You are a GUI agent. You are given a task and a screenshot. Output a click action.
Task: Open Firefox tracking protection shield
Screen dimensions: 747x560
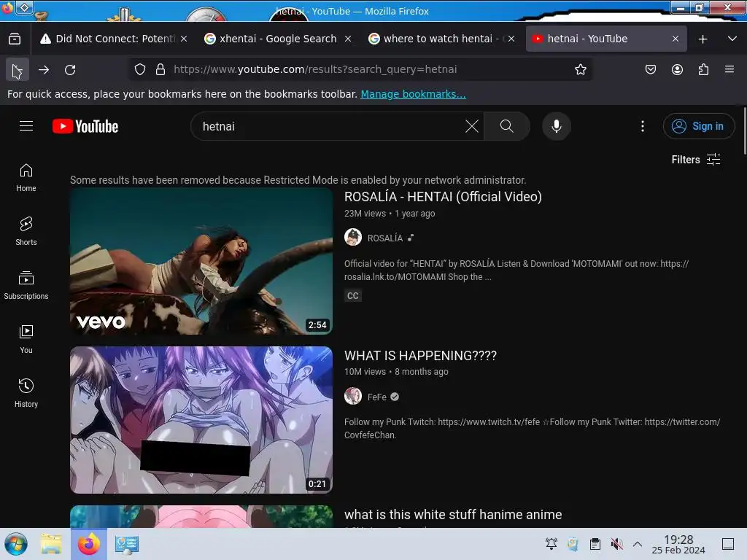coord(139,69)
